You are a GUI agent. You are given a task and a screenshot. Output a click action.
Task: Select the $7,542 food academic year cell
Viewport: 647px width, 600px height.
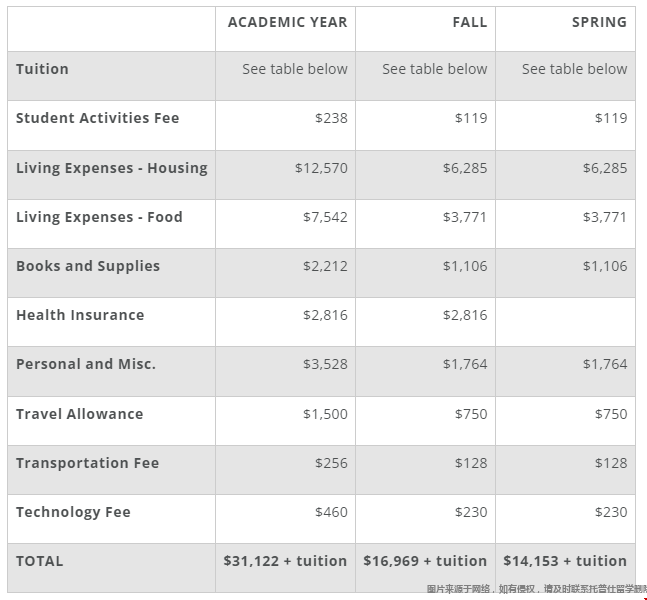325,217
